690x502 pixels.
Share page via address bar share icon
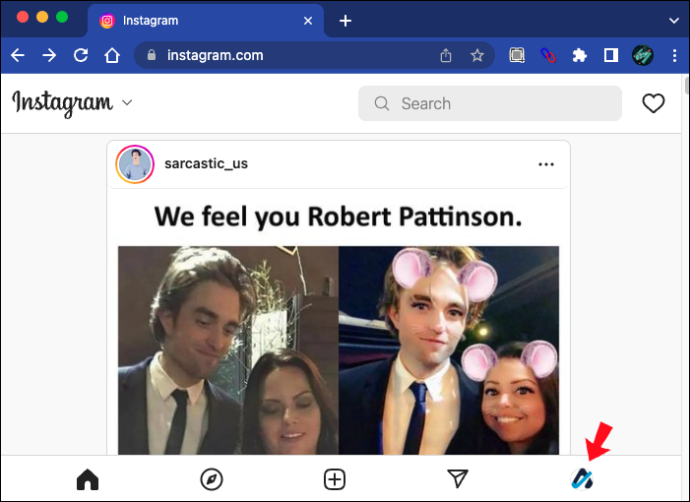[x=446, y=55]
